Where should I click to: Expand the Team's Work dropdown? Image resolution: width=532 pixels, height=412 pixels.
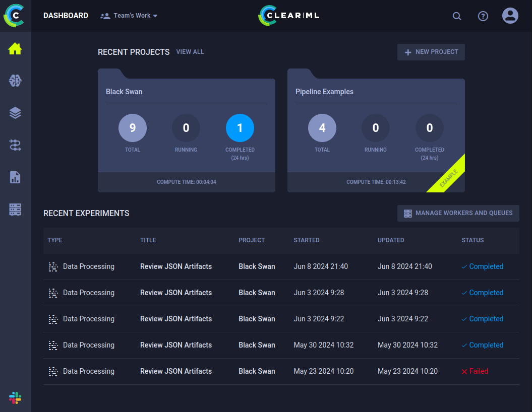tap(130, 16)
